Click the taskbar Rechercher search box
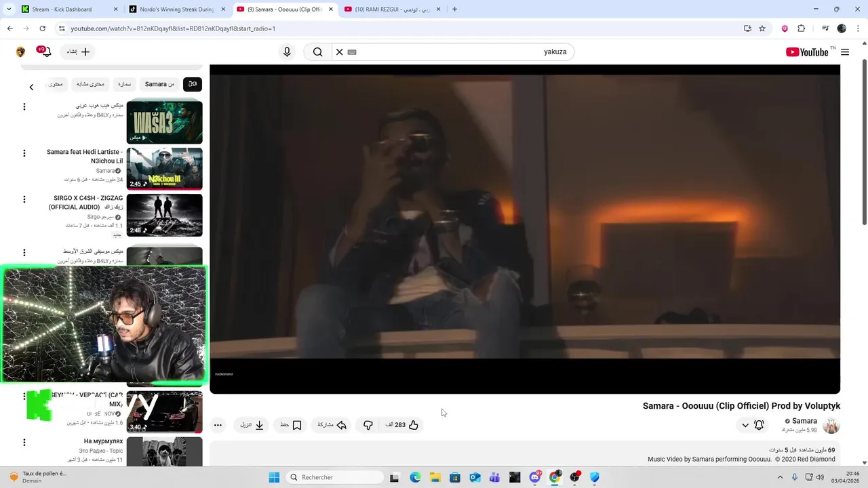868x488 pixels. click(335, 477)
